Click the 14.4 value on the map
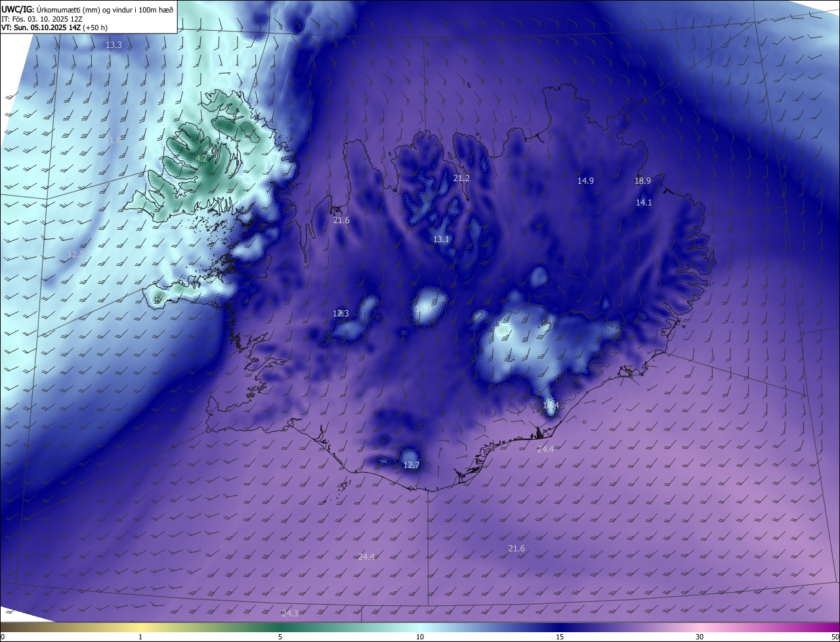 (551, 406)
